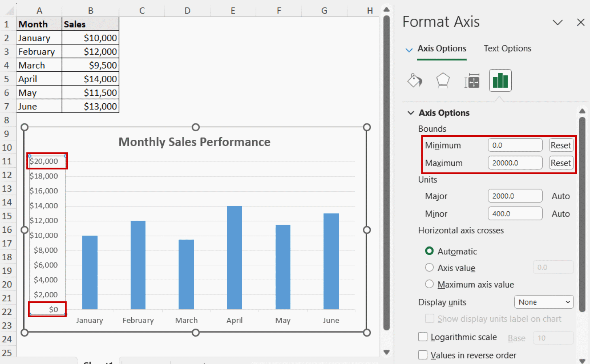Click the $20,000 vertical axis label
590x364 pixels.
44,161
